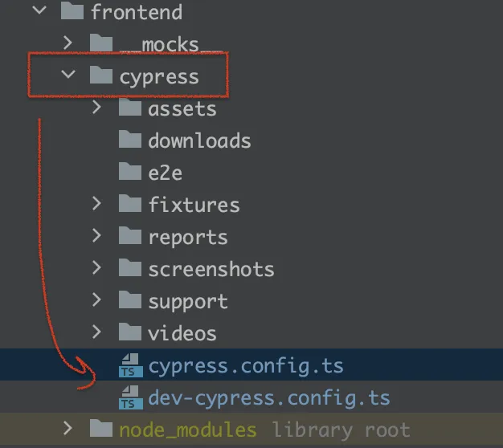Screen dimensions: 503x448
Task: Click the screenshots folder icon
Action: pyautogui.click(x=130, y=267)
